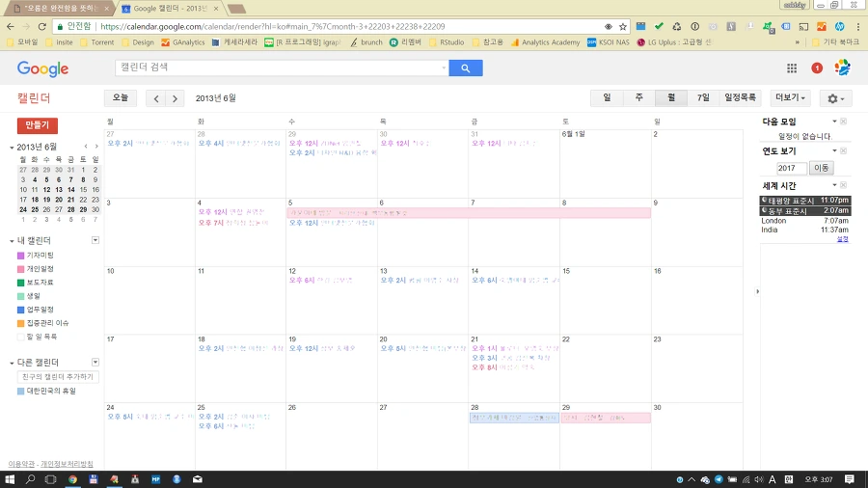Close the 다음 모임 gadget

pyautogui.click(x=843, y=122)
